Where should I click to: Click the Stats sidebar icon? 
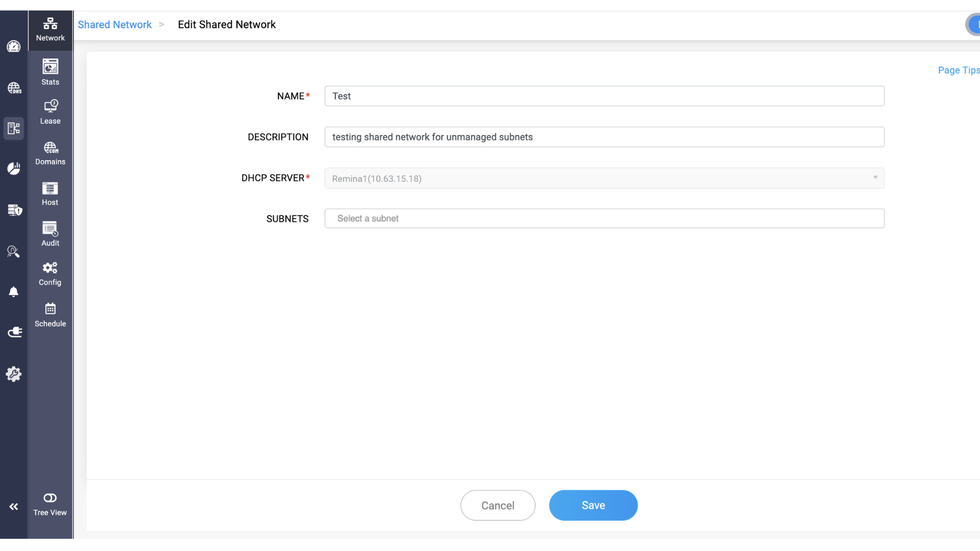(50, 72)
